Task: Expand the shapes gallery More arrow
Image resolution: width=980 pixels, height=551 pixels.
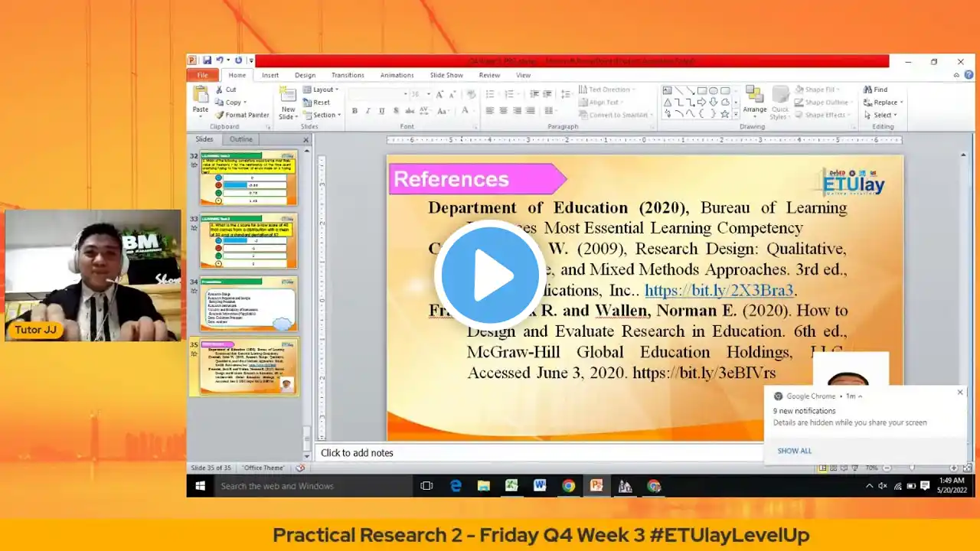Action: 735,114
